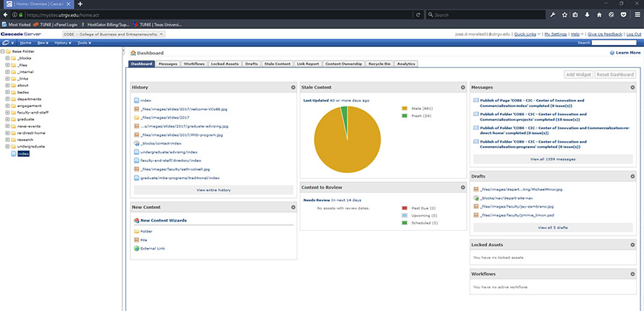This screenshot has height=311, width=644.
Task: Switch to the Link Report tab
Action: 308,64
